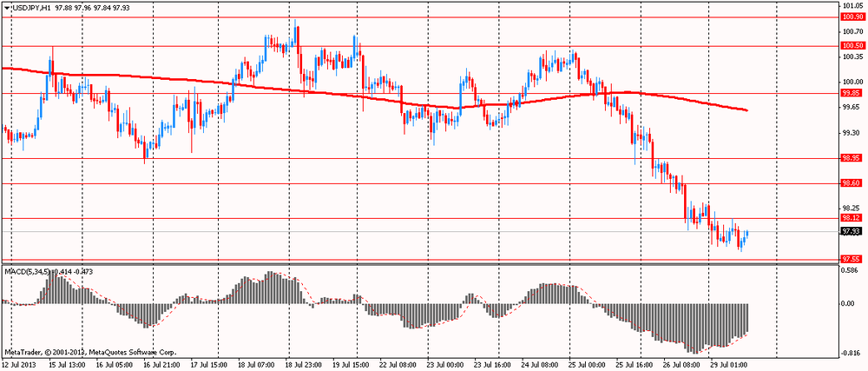
Task: Click the 100.00 price scale value
Action: pos(853,83)
